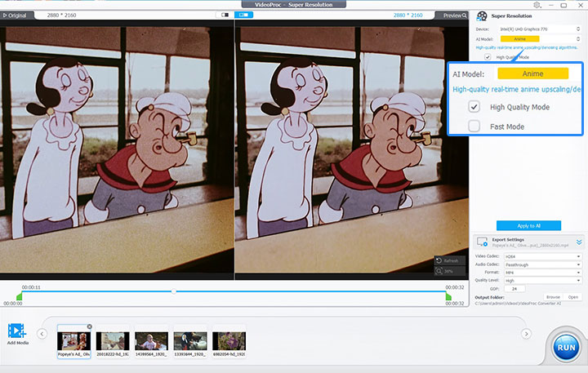This screenshot has height=373, width=588.
Task: Click the Preview magnifier button
Action: (x=455, y=16)
